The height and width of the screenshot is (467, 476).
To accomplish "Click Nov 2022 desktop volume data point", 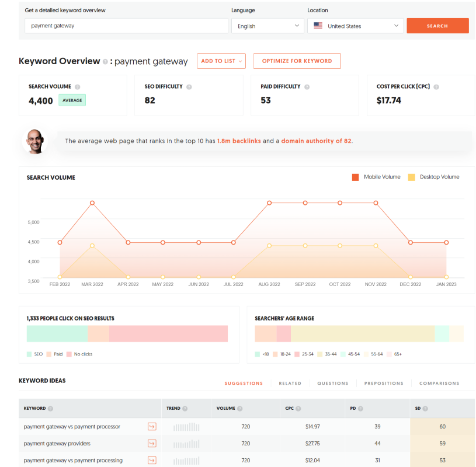I will click(x=376, y=246).
